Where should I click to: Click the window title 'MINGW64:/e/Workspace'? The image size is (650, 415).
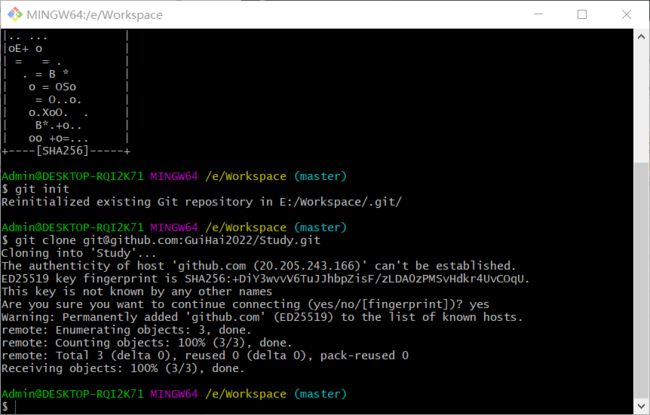click(95, 15)
